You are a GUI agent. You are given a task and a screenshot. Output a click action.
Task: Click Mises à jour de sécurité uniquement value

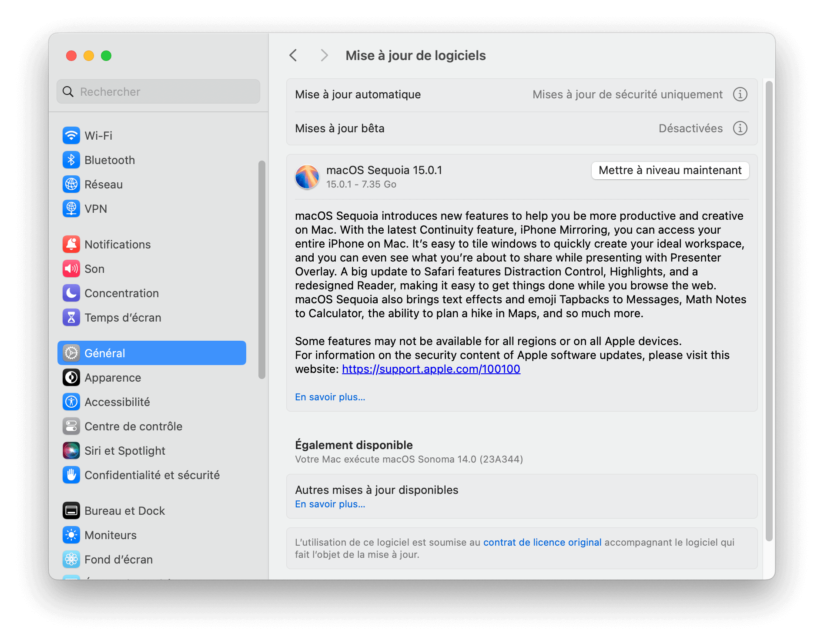point(627,94)
